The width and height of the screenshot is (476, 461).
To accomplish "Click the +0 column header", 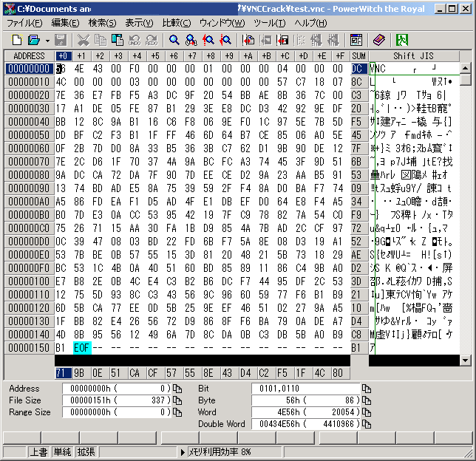I will coord(63,56).
